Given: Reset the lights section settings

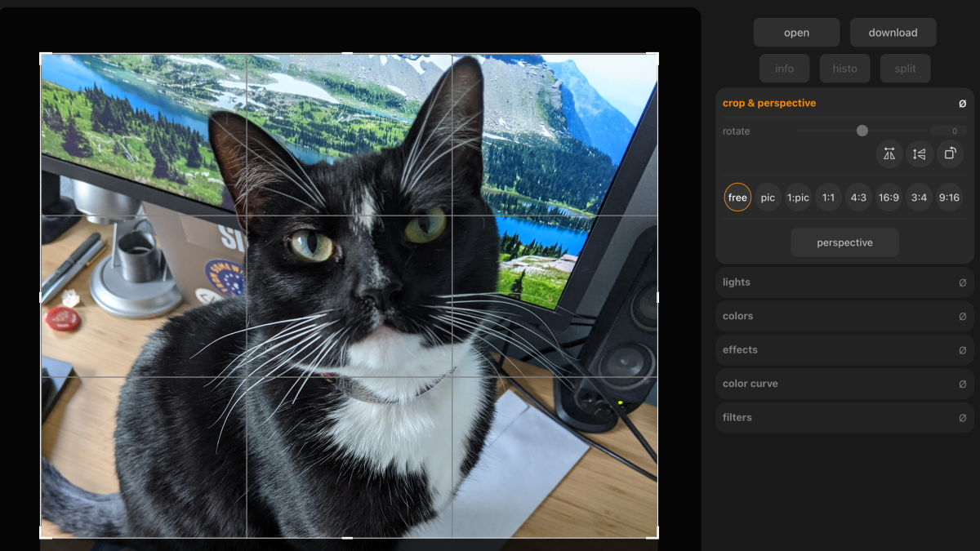Looking at the screenshot, I should pyautogui.click(x=962, y=282).
